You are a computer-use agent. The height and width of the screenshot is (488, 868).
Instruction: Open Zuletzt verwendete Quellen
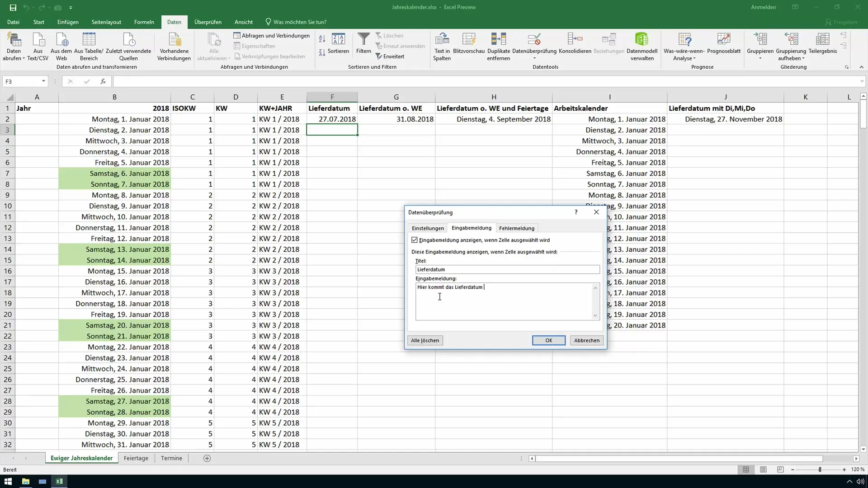128,47
